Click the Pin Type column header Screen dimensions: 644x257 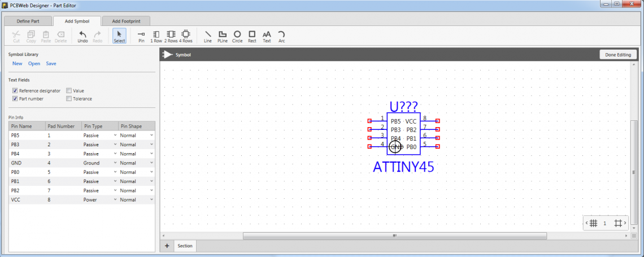100,126
